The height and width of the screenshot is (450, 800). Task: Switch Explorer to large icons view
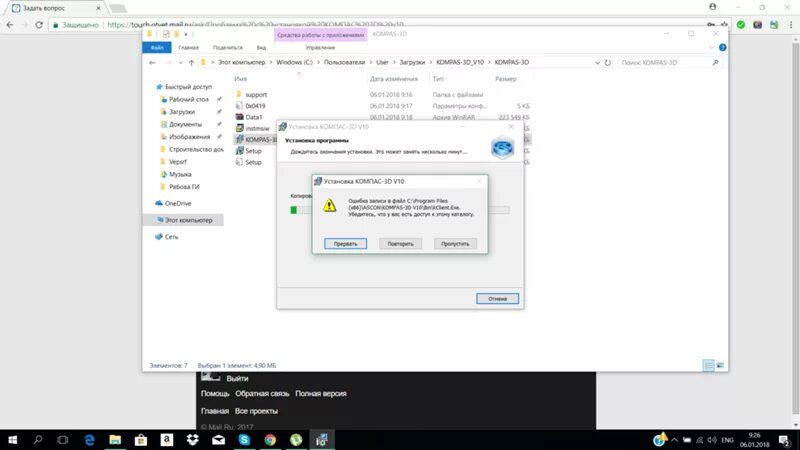click(x=720, y=365)
